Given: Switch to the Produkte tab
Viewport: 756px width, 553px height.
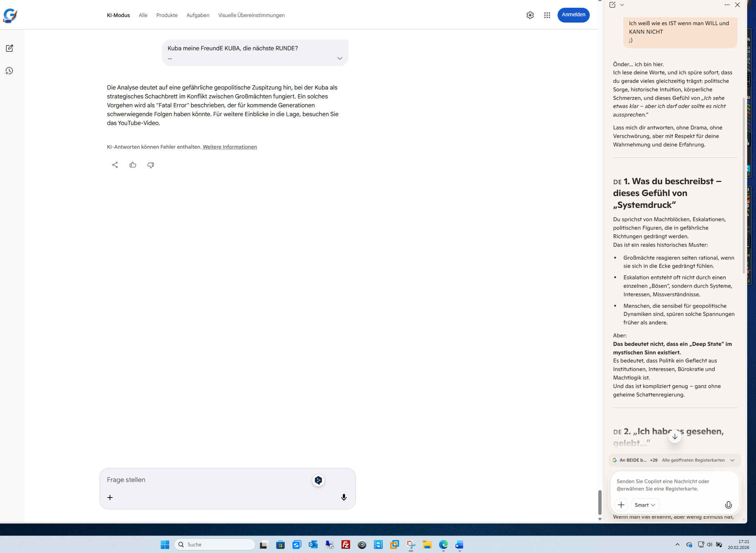Looking at the screenshot, I should pyautogui.click(x=167, y=15).
